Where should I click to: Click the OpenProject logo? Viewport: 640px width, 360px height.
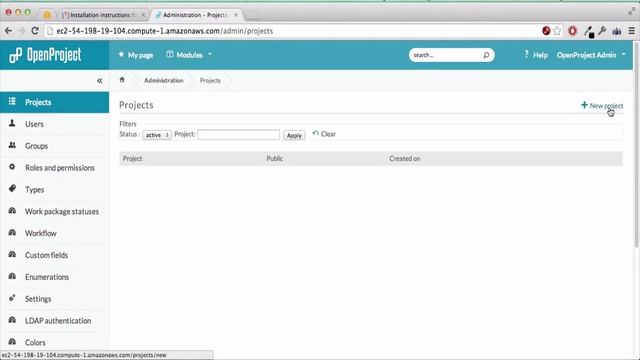point(45,55)
